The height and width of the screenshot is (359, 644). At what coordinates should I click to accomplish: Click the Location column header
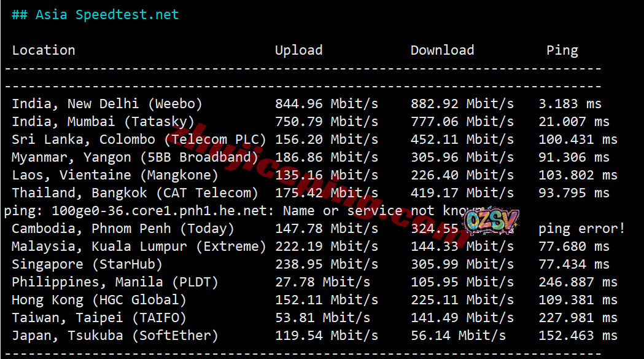44,50
